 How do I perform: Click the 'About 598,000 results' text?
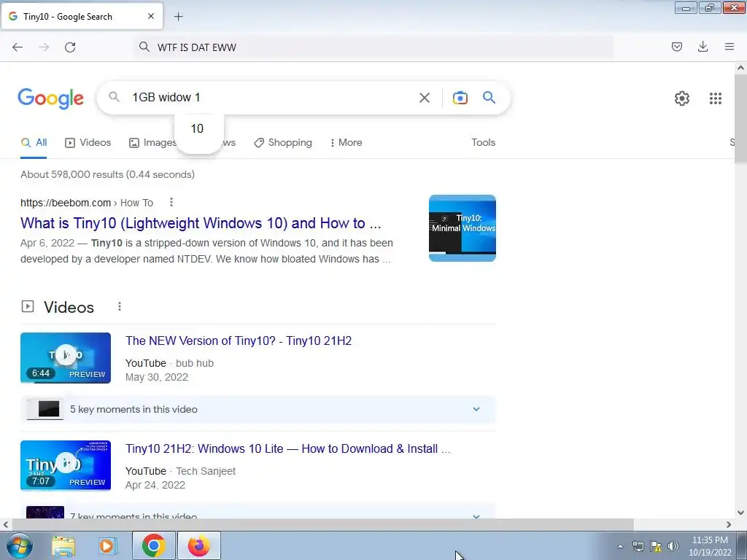[108, 174]
